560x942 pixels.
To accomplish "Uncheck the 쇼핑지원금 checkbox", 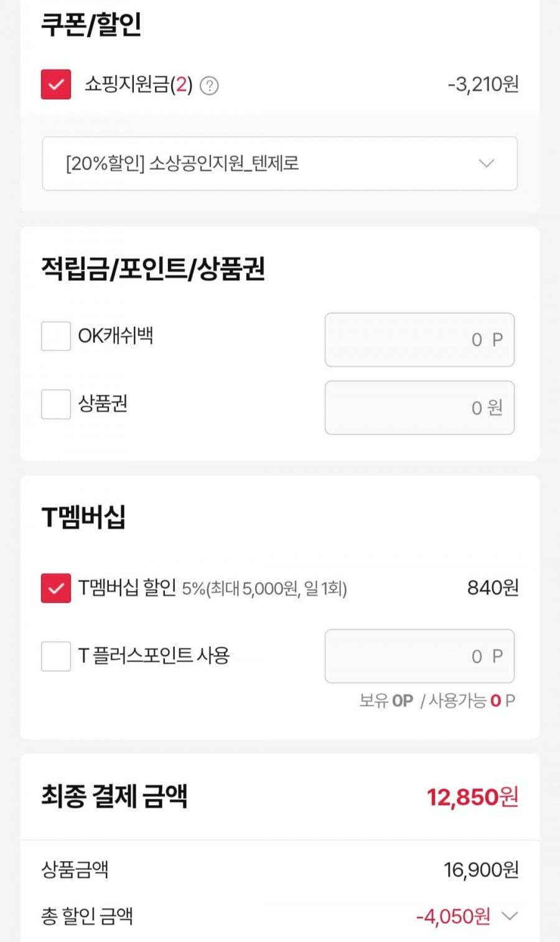I will click(56, 85).
